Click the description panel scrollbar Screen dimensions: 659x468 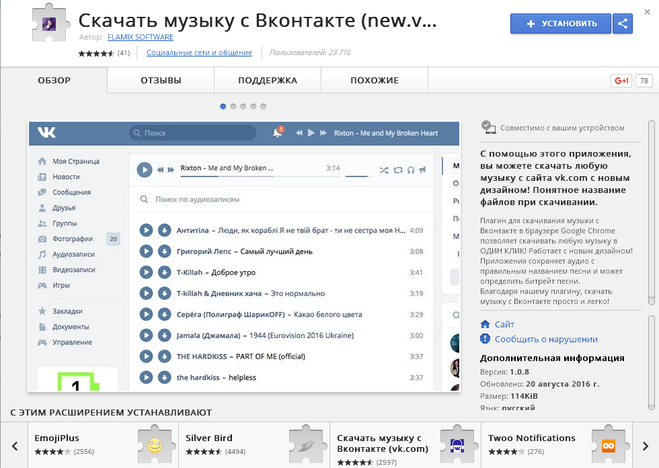pyautogui.click(x=651, y=213)
